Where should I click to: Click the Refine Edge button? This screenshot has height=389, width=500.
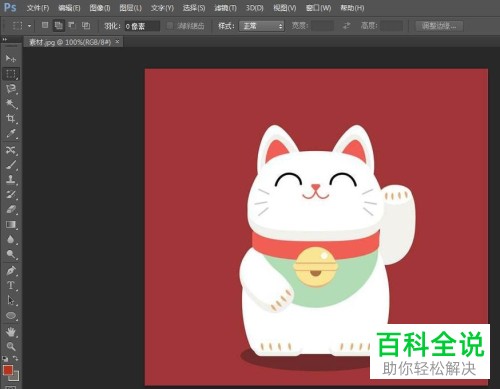click(x=439, y=26)
